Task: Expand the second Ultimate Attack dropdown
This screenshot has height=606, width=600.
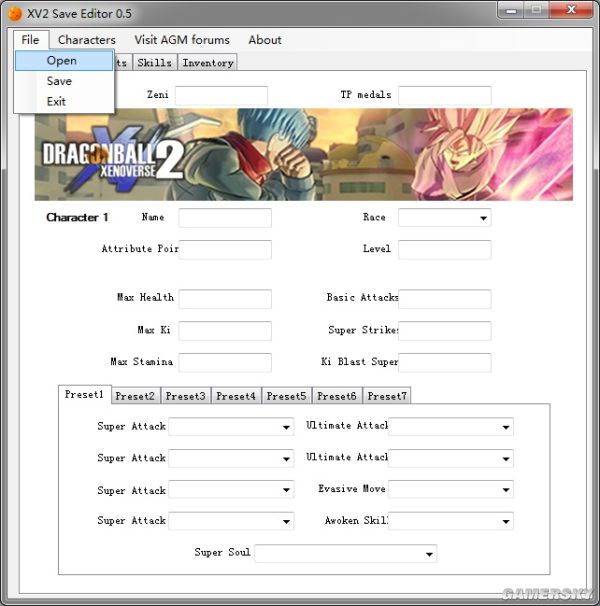Action: [x=451, y=458]
